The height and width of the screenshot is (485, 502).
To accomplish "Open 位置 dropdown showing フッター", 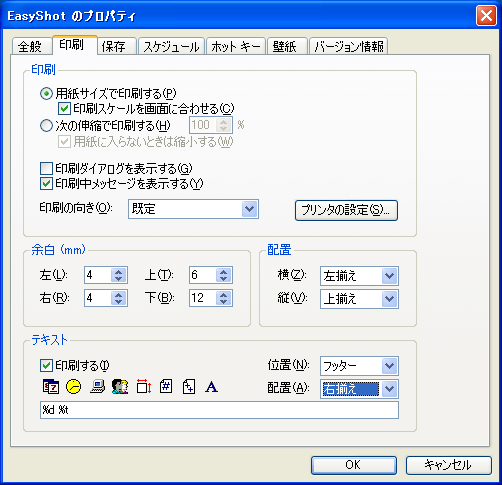I will tap(359, 366).
